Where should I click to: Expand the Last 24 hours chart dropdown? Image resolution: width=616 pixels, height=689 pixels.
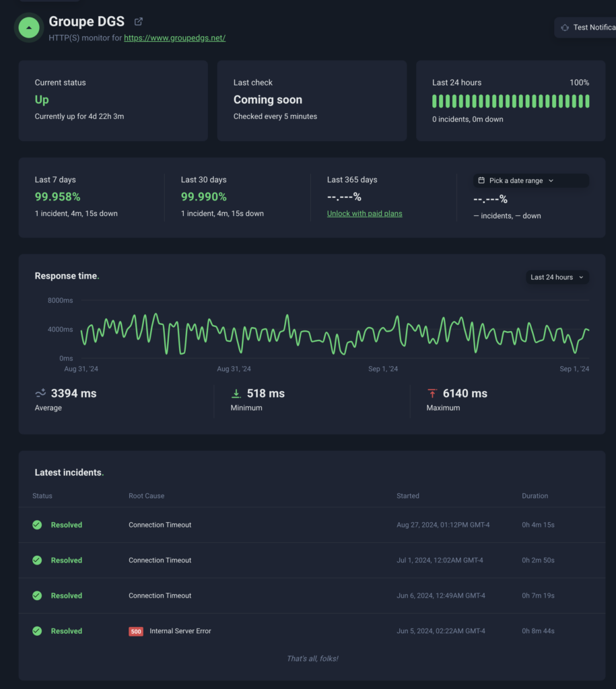pos(557,277)
